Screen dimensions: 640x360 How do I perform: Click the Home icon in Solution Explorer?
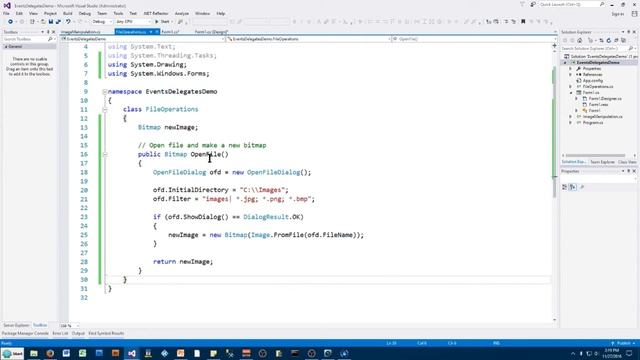point(580,40)
